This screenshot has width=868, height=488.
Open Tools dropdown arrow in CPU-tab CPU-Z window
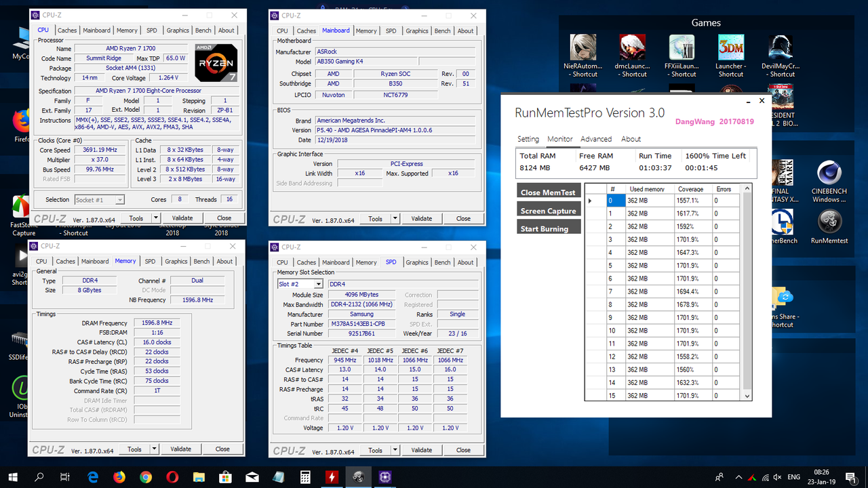[155, 218]
